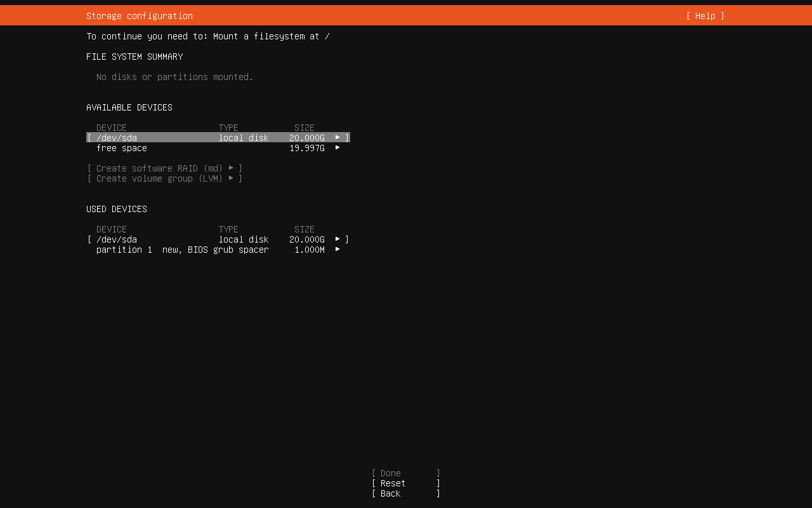Choose Create volume group (LVM)
The height and width of the screenshot is (508, 812).
pyautogui.click(x=159, y=178)
